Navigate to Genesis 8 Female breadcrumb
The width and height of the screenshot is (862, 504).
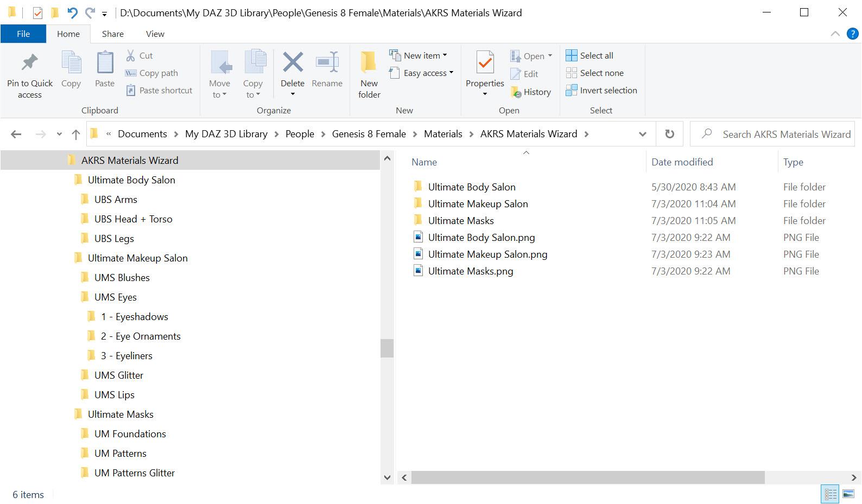[x=369, y=134]
